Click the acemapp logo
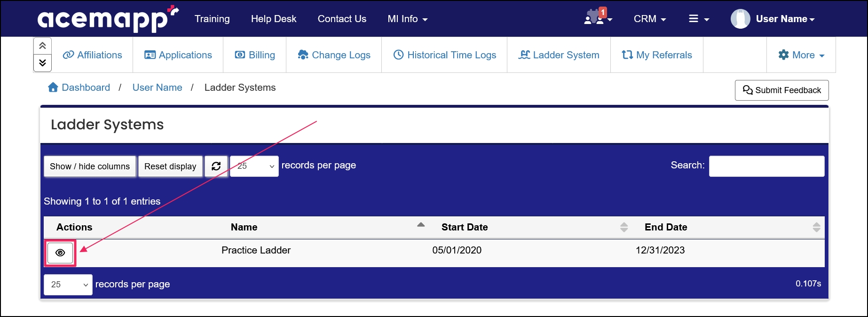 [108, 18]
